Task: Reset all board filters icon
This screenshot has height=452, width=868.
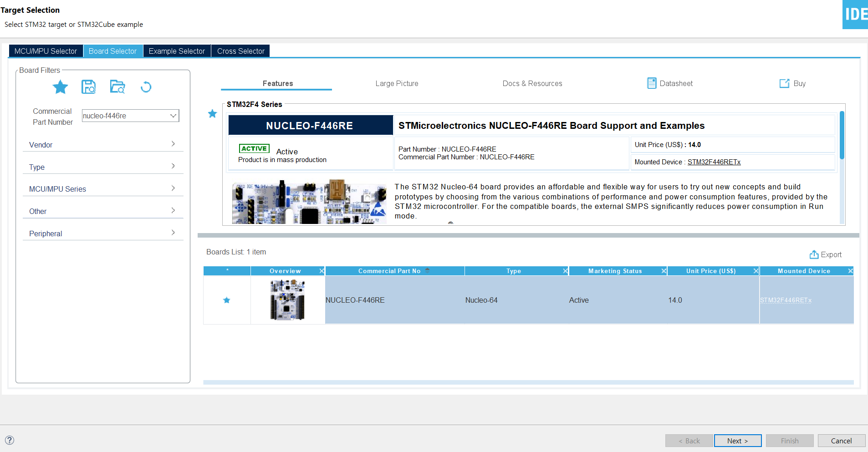Action: click(x=146, y=86)
